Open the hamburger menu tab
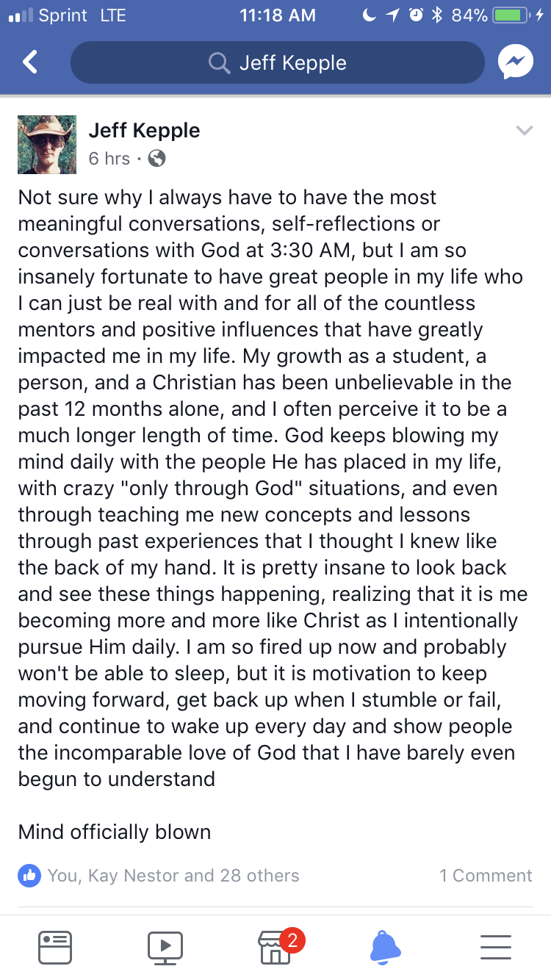 tap(496, 946)
